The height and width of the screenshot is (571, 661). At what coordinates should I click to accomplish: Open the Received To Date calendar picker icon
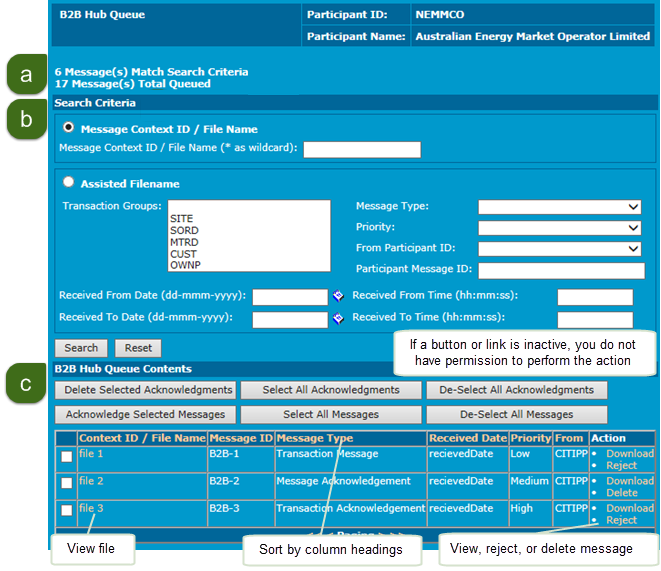(x=338, y=318)
